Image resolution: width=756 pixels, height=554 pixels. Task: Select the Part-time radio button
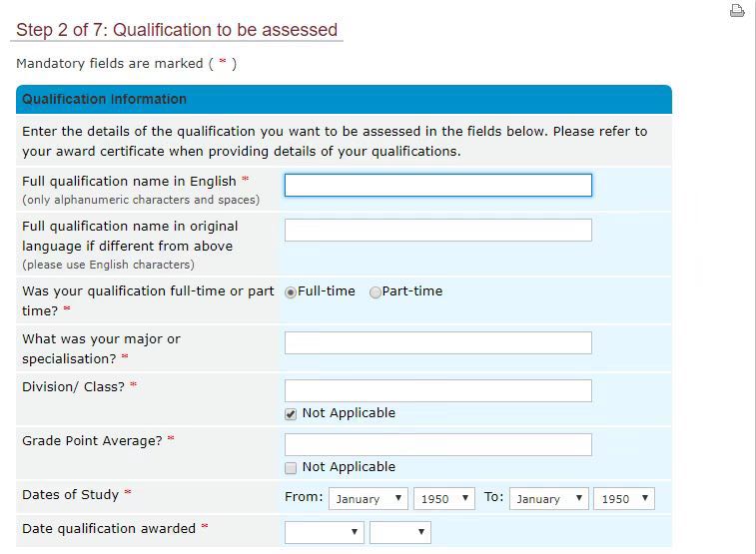[x=376, y=292]
